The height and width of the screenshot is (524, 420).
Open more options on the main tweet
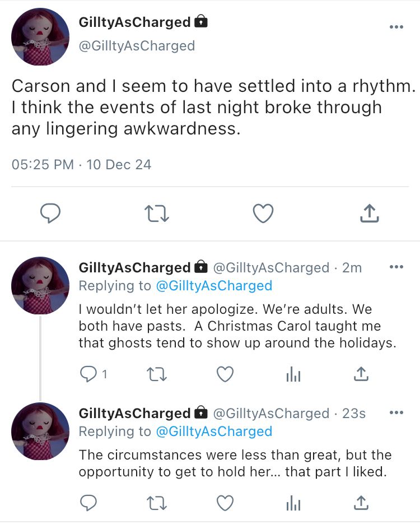396,27
